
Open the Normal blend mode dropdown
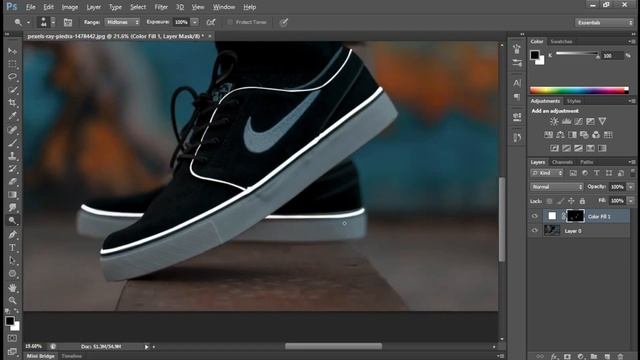(x=557, y=187)
